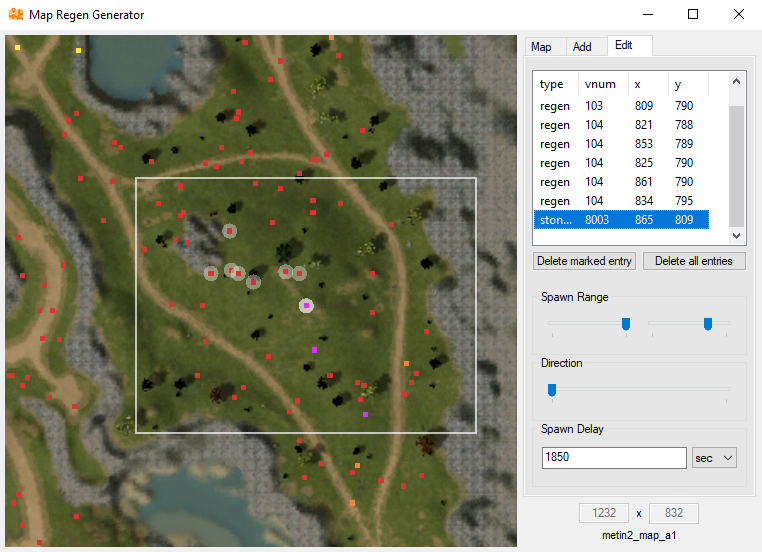Viewport: 762px width, 552px height.
Task: Click the Direction slider handle
Action: pos(551,389)
